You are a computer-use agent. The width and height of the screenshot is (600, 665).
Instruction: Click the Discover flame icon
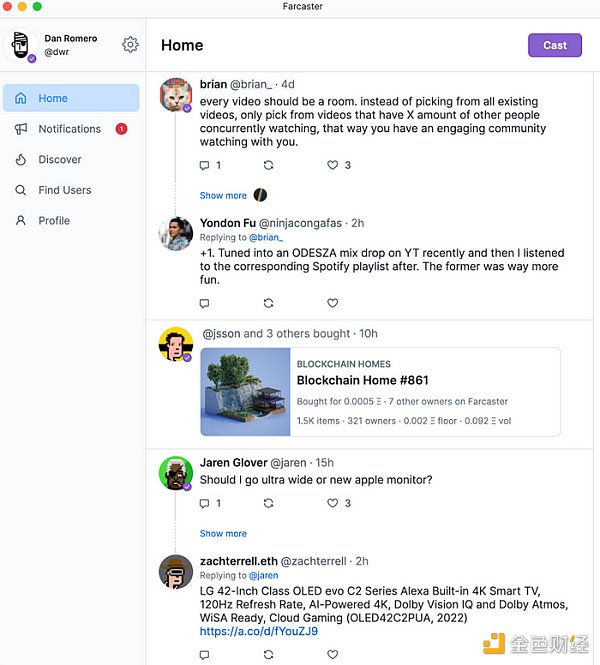(x=20, y=160)
